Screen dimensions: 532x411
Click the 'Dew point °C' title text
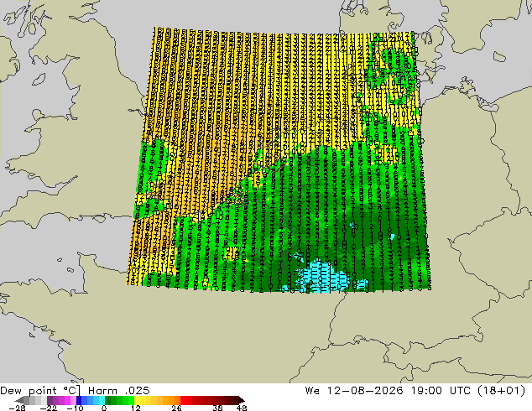39,391
